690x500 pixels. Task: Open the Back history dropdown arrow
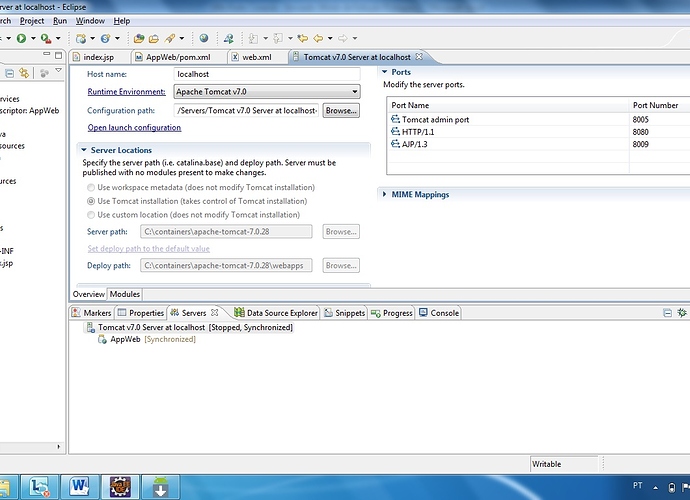tap(330, 38)
